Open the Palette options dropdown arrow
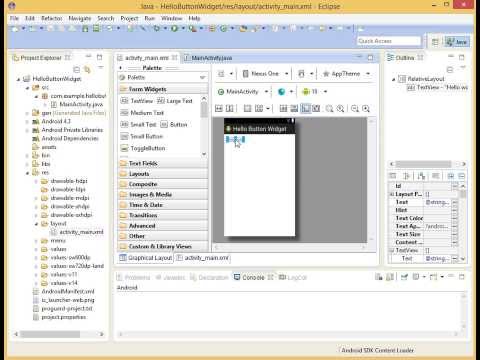The width and height of the screenshot is (480, 360). (x=202, y=77)
